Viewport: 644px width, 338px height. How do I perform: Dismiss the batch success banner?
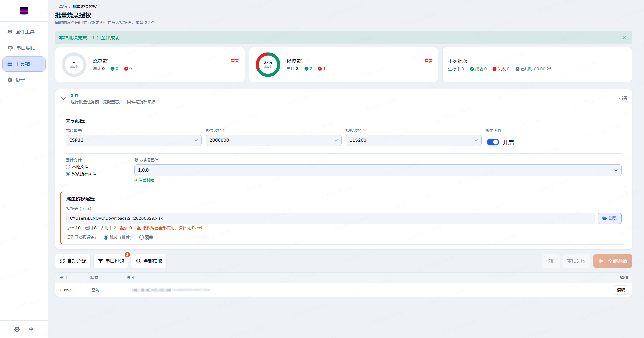[624, 38]
